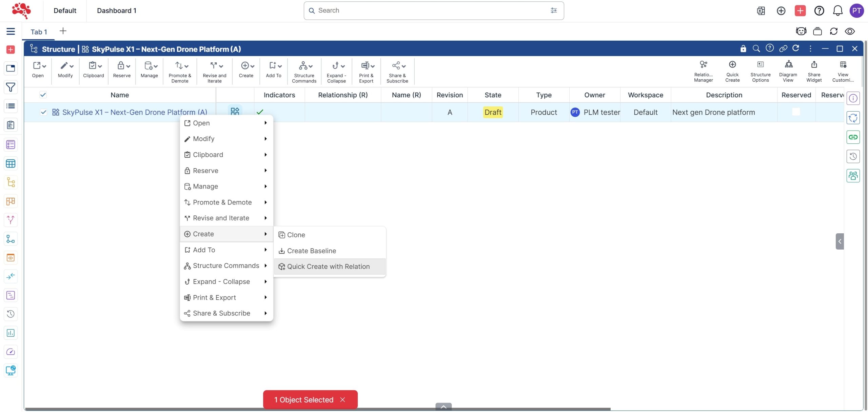Click the lock icon in Structure header

(x=743, y=48)
